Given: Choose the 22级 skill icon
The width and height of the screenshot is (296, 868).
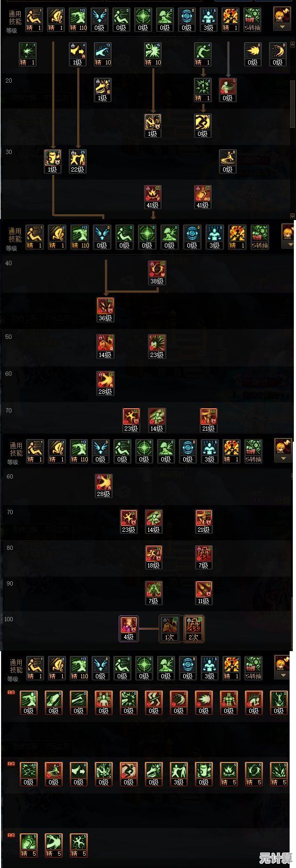Looking at the screenshot, I should (x=78, y=161).
